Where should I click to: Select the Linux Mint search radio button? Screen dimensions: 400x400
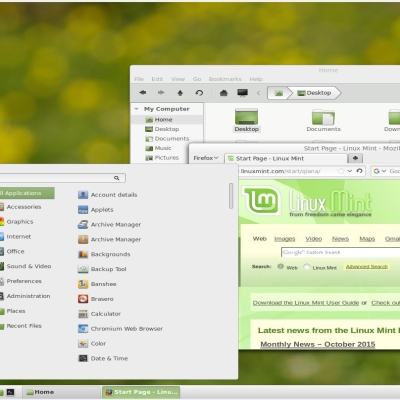307,267
